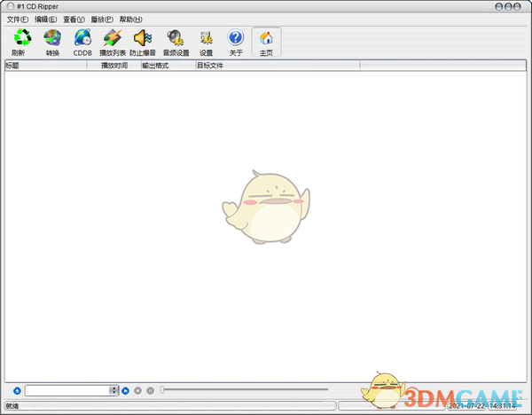The image size is (532, 415).
Task: Open the drive selection dropdown arrow
Action: tap(113, 390)
